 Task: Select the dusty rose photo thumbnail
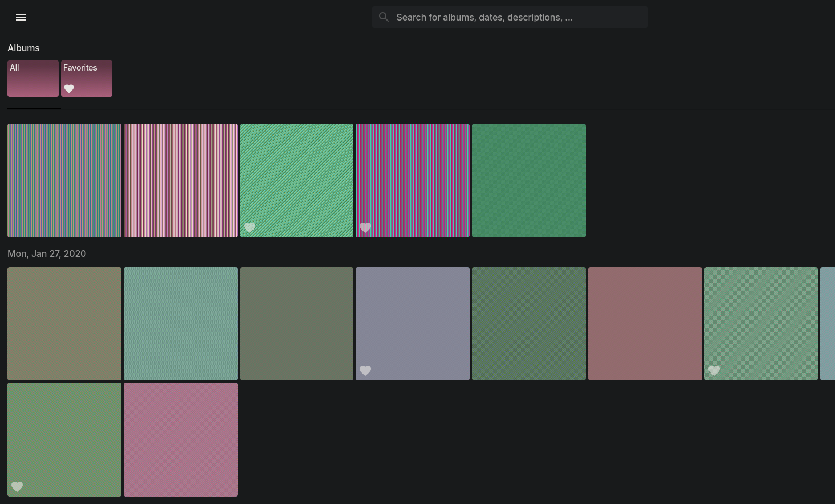[x=645, y=323]
